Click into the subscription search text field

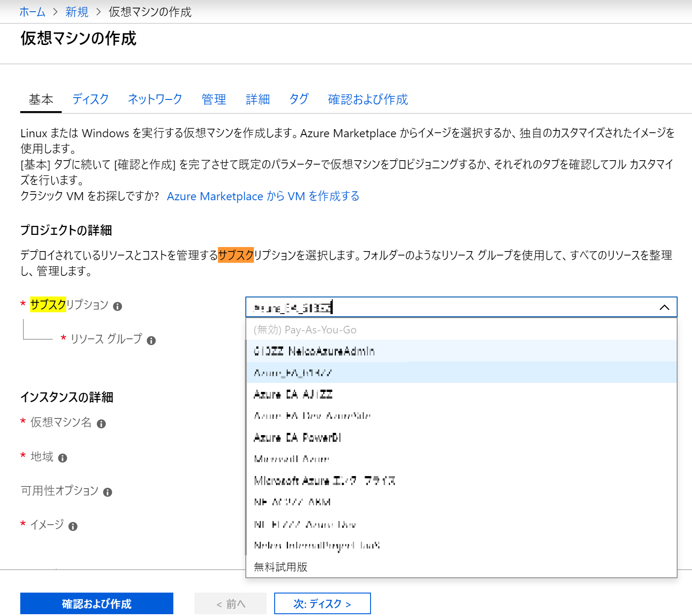450,307
